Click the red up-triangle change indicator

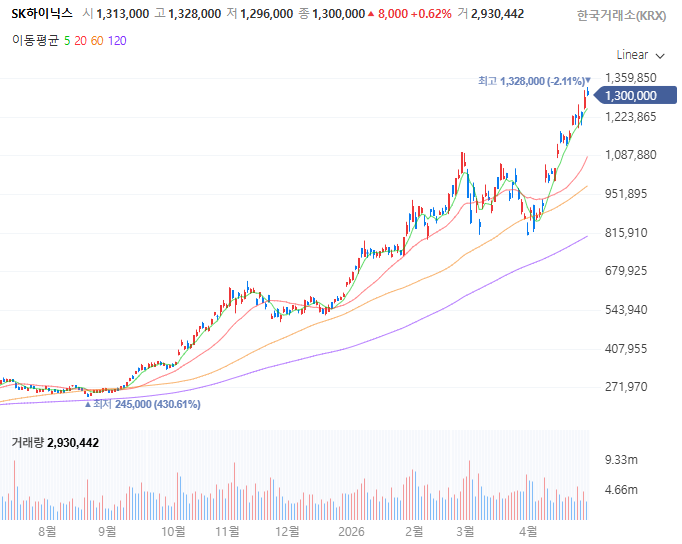click(x=371, y=14)
